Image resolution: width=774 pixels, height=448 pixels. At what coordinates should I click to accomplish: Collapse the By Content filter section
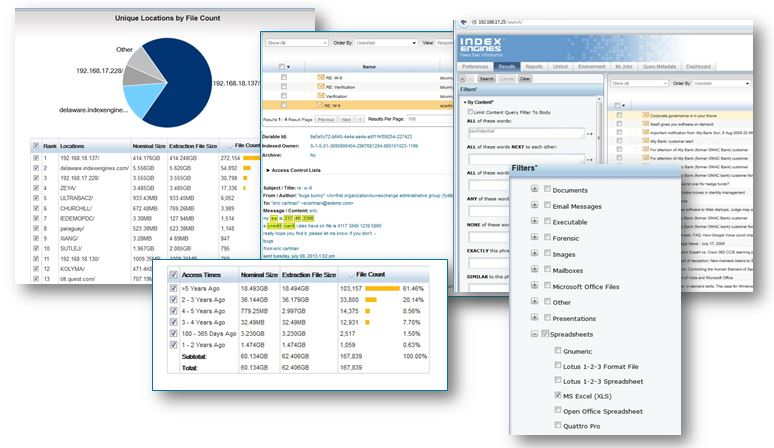coord(465,102)
